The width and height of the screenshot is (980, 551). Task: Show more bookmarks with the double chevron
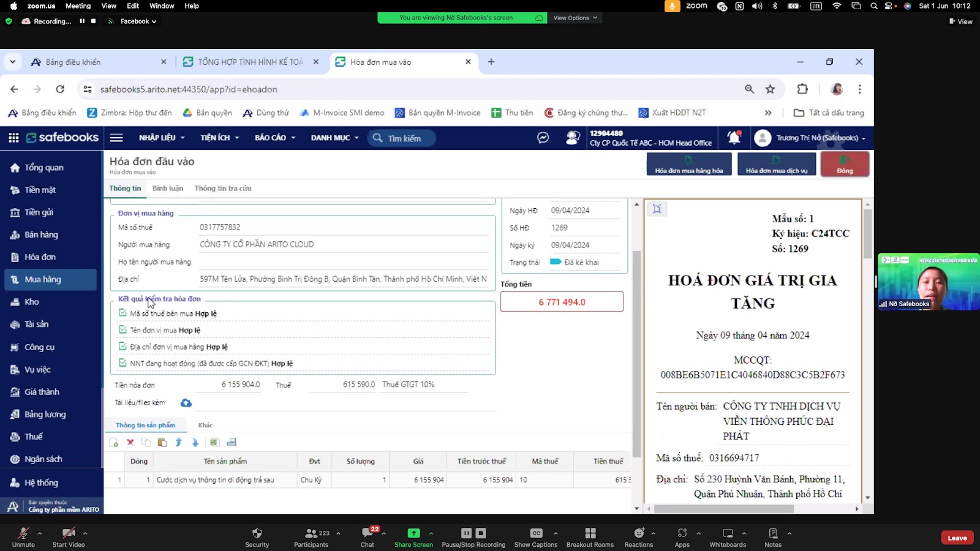[x=768, y=113]
